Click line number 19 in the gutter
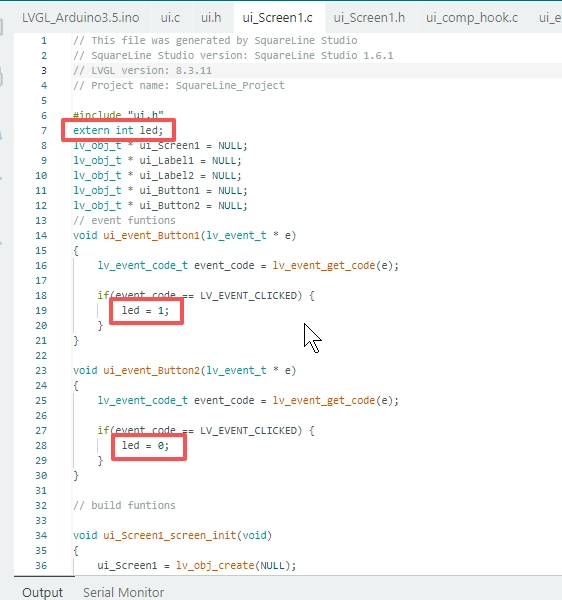The image size is (562, 600). [x=41, y=310]
